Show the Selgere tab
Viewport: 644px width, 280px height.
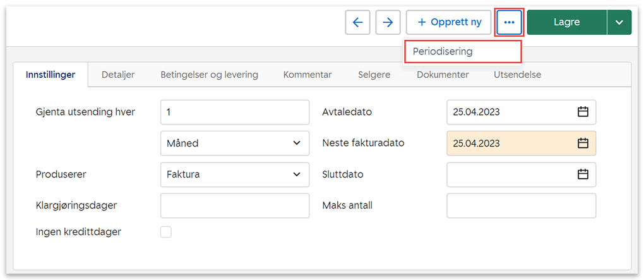(x=374, y=75)
